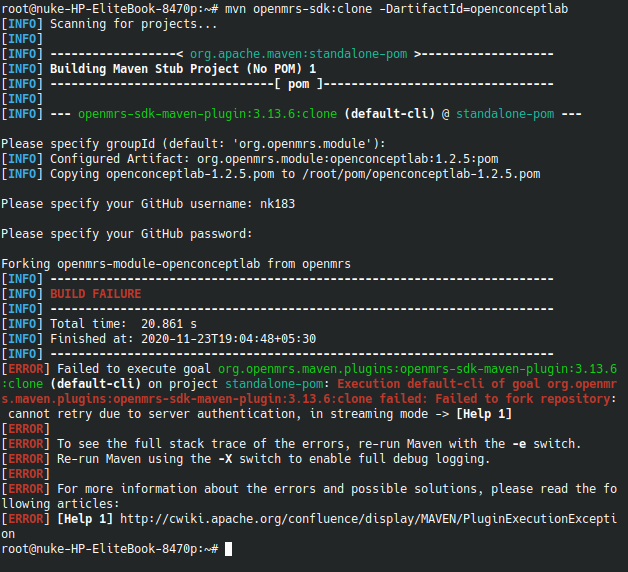The height and width of the screenshot is (572, 628).
Task: Click the org.apache.maven:standalone-pom artifact text
Action: point(298,54)
